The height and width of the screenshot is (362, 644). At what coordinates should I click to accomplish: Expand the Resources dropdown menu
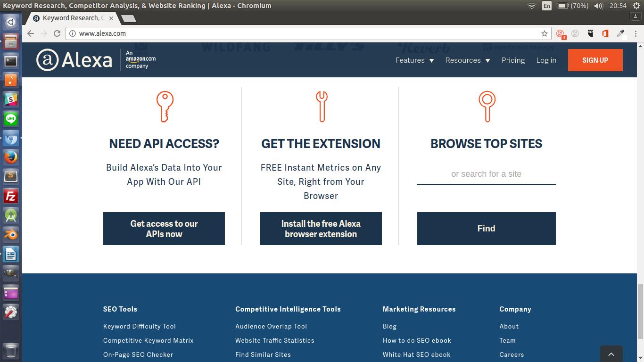point(468,60)
